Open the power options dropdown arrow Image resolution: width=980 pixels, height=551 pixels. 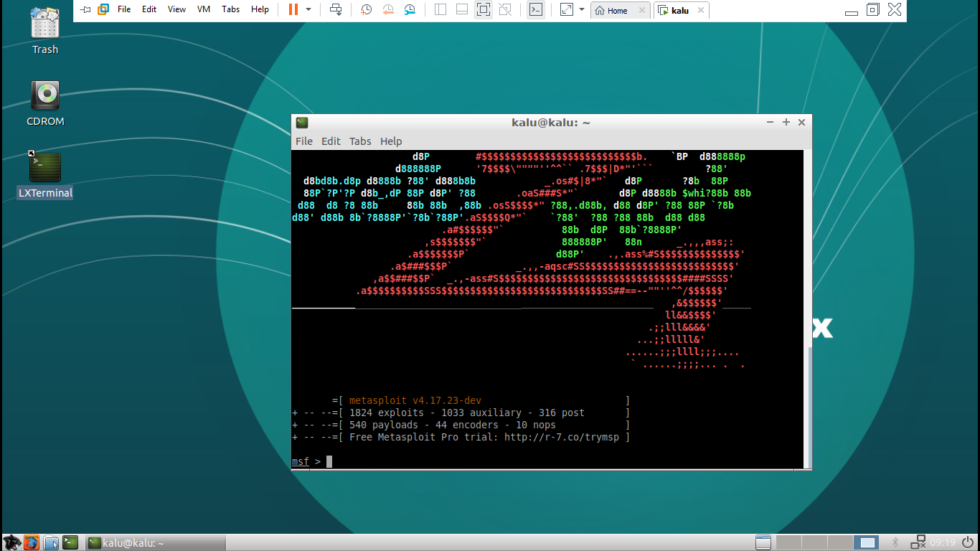coord(308,10)
